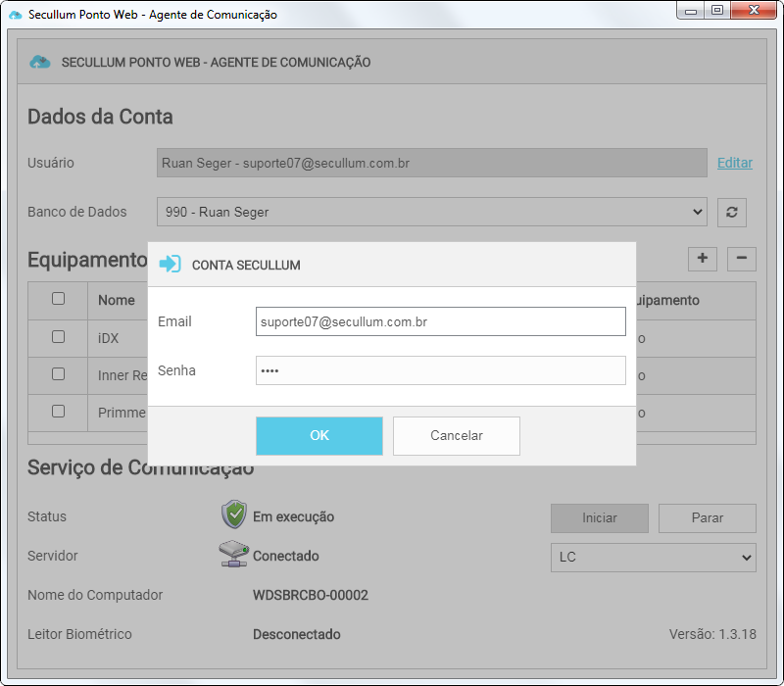784x686 pixels.
Task: Click into the Senha password field
Action: [x=440, y=370]
